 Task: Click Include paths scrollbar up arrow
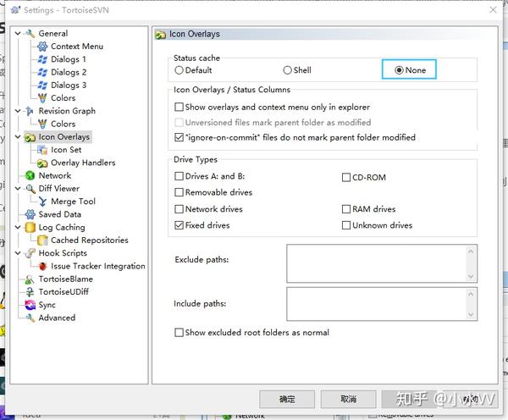(x=471, y=294)
